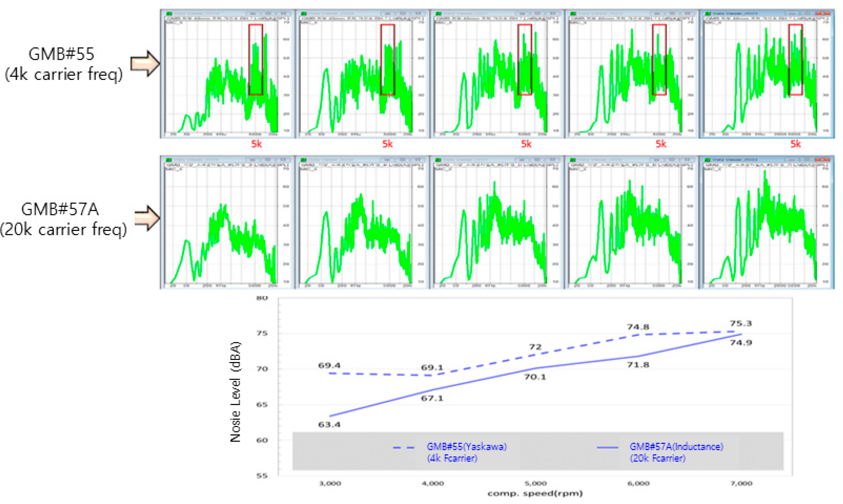The width and height of the screenshot is (843, 504).
Task: Select the 63.4 data label on the solid line
Action: 329,425
